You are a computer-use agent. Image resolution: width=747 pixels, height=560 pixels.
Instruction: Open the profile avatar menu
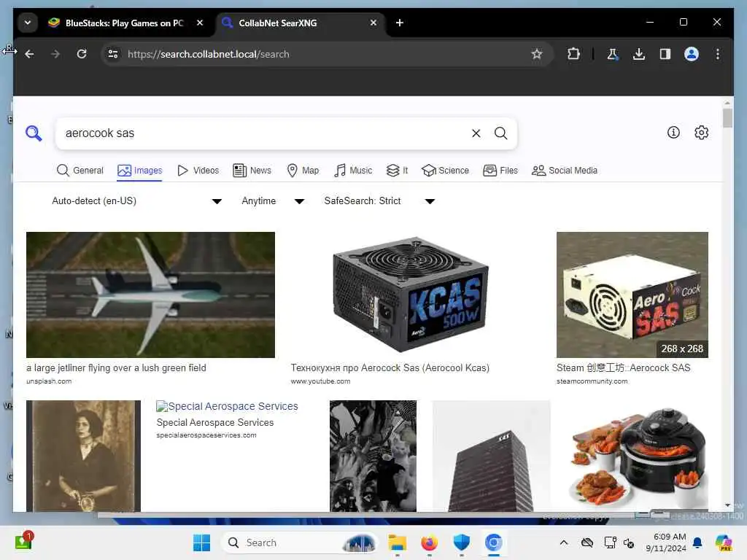692,54
